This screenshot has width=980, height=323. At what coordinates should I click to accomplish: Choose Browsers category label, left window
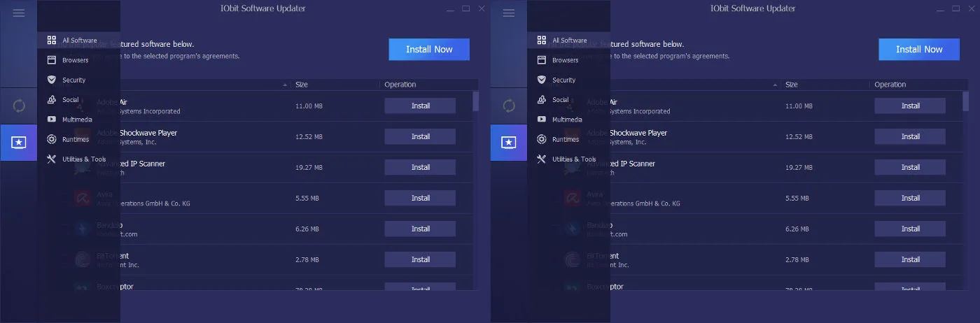click(x=76, y=60)
